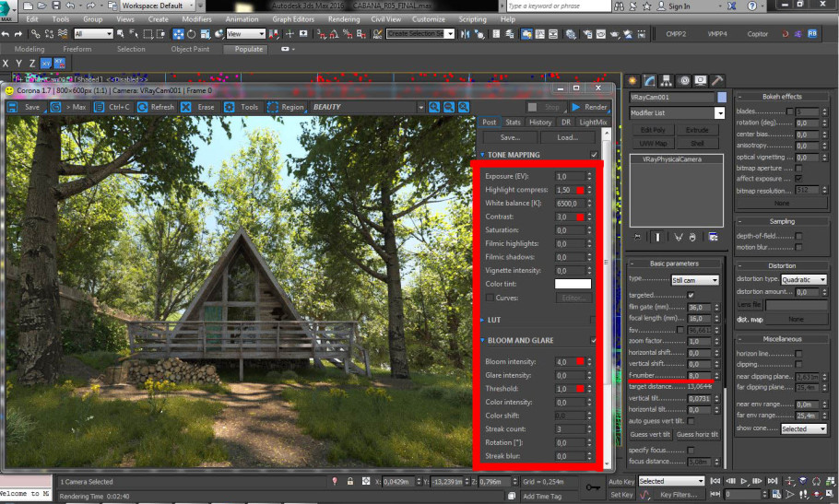Click the zoom in magnifier icon
The image size is (839, 504).
tap(434, 107)
